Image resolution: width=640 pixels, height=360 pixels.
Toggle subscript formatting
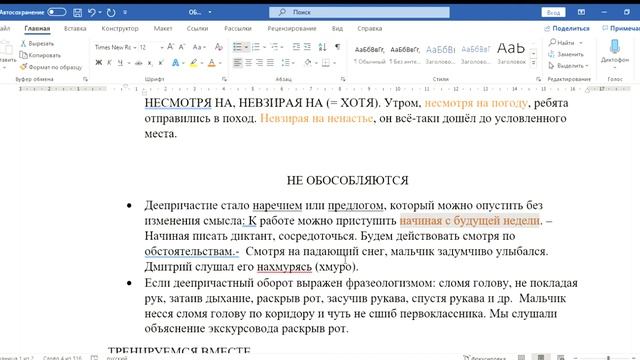[x=150, y=63]
